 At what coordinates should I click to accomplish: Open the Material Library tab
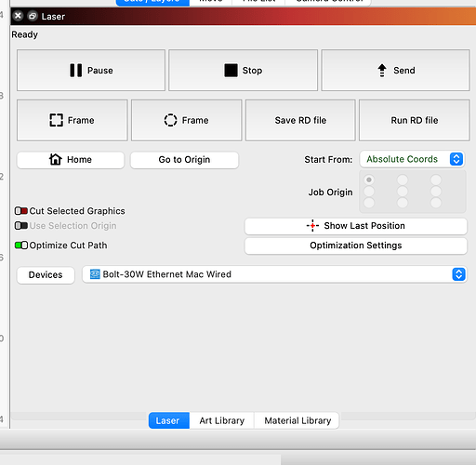coord(297,420)
